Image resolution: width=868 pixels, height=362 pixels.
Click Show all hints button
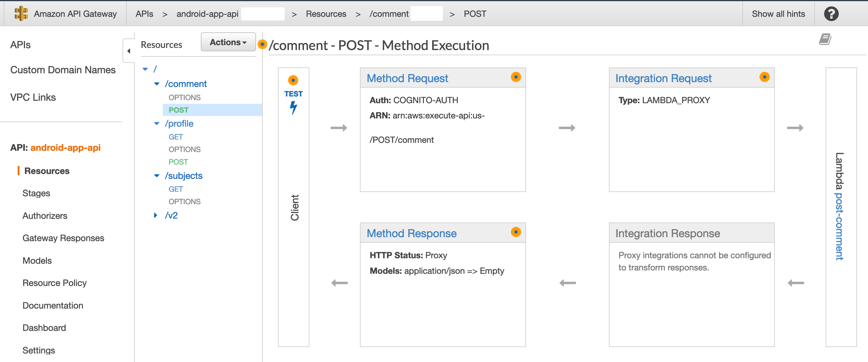point(778,14)
